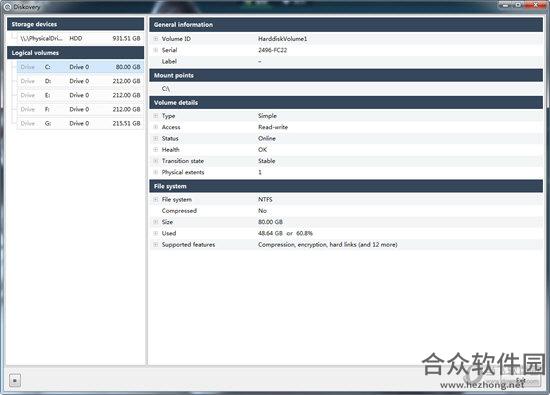Viewport: 550px width, 395px height.
Task: Click the square button at bottom-left corner
Action: 15,380
